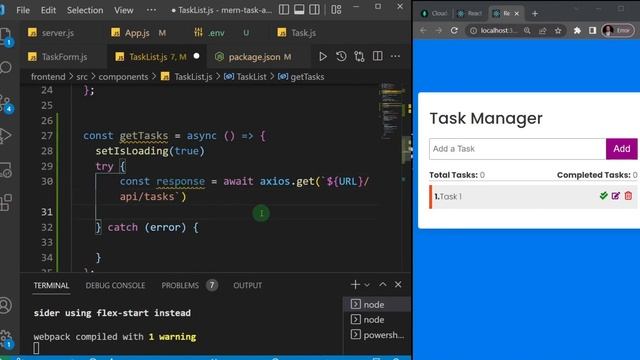The height and width of the screenshot is (360, 640).
Task: Click the Add button in Task Manager
Action: click(621, 149)
